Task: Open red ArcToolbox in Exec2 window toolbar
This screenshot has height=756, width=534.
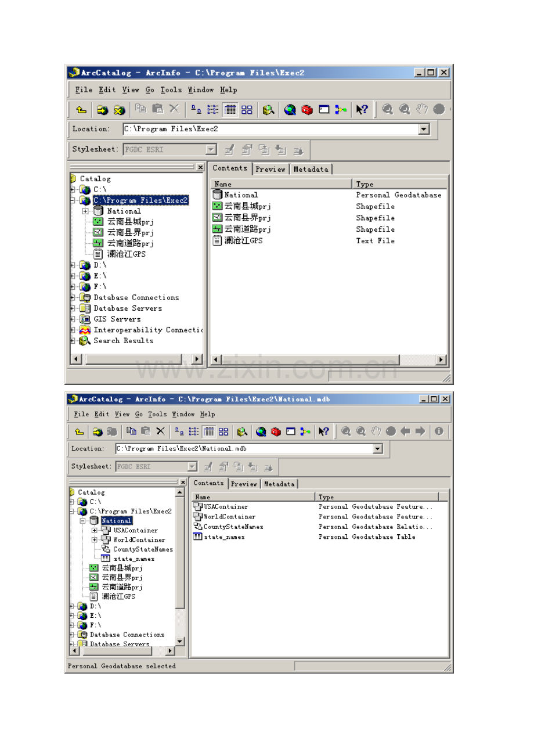Action: [307, 109]
